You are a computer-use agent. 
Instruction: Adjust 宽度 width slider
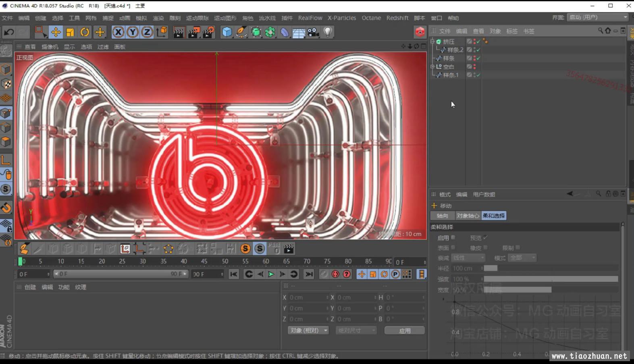coord(551,290)
